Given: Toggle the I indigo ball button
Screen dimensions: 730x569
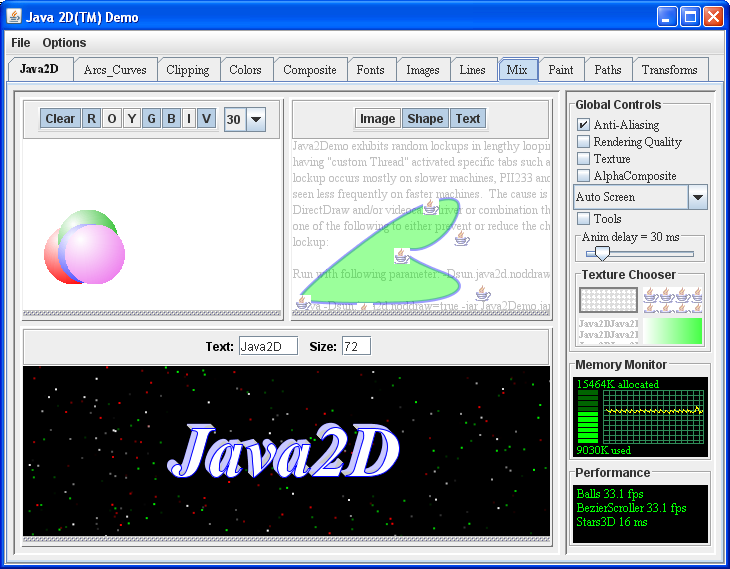Looking at the screenshot, I should click(189, 119).
